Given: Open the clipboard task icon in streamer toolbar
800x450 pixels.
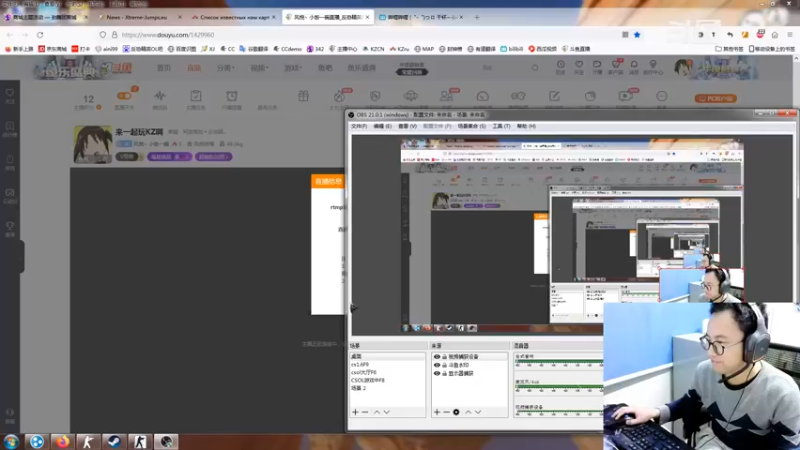Looking at the screenshot, I should click(x=195, y=98).
